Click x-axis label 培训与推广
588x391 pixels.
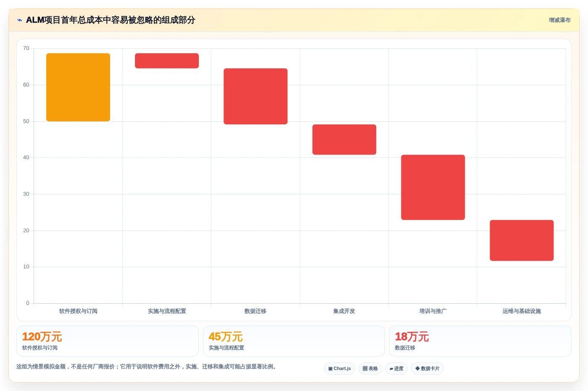tap(433, 311)
